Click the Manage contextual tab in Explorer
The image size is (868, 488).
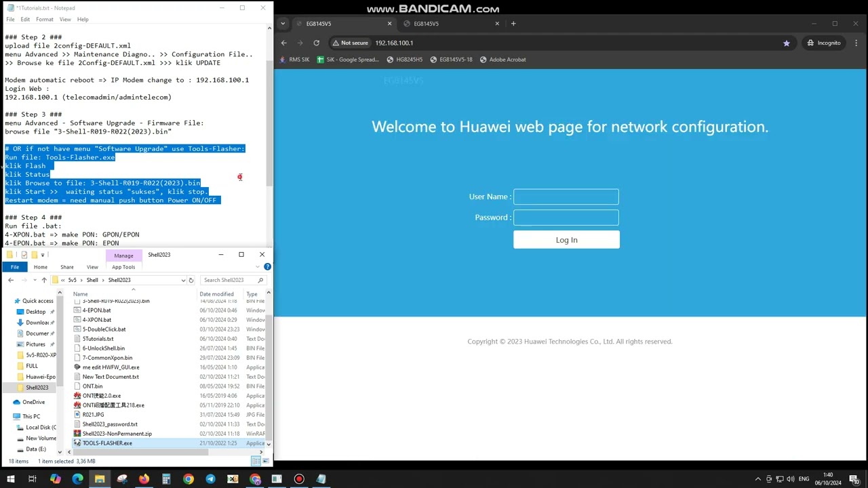point(123,256)
